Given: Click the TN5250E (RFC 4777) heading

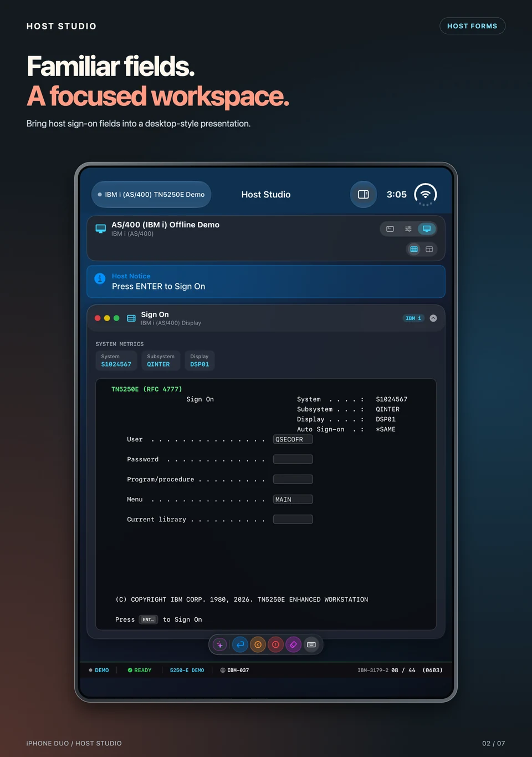Looking at the screenshot, I should click(146, 389).
